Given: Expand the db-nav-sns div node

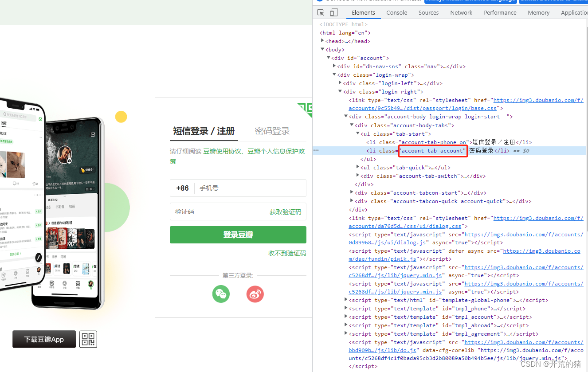Looking at the screenshot, I should click(334, 67).
